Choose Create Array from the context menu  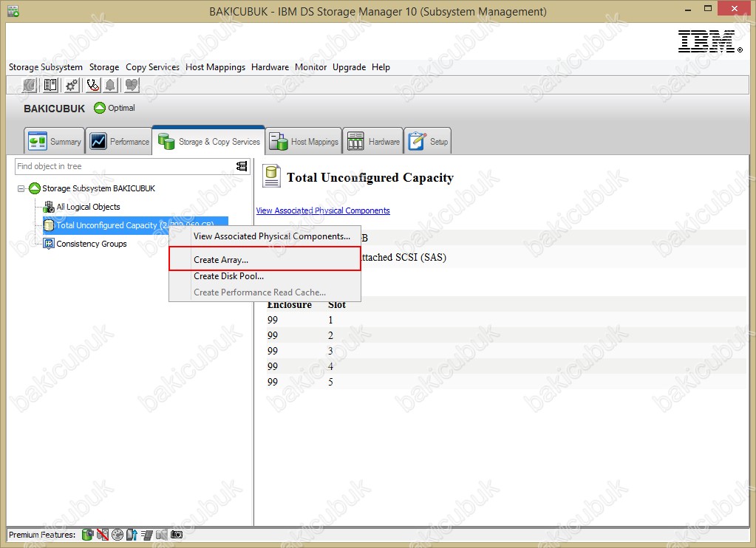tap(265, 259)
